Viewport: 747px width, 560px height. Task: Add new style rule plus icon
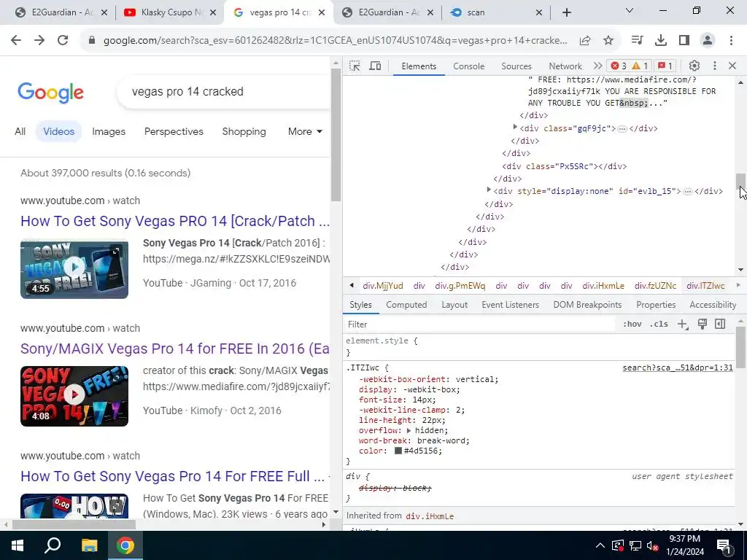coord(683,324)
